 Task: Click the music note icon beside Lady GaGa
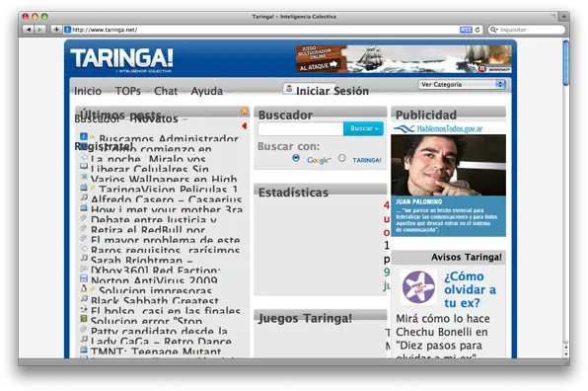click(84, 340)
